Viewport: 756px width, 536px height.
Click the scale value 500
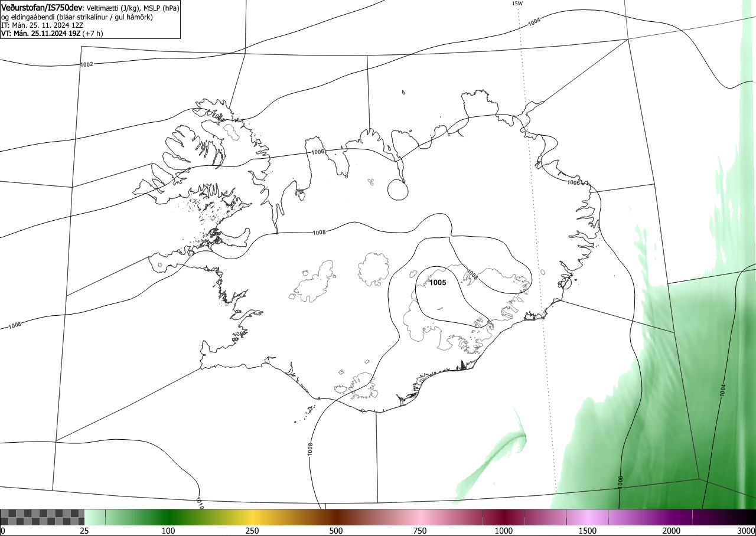pos(336,531)
